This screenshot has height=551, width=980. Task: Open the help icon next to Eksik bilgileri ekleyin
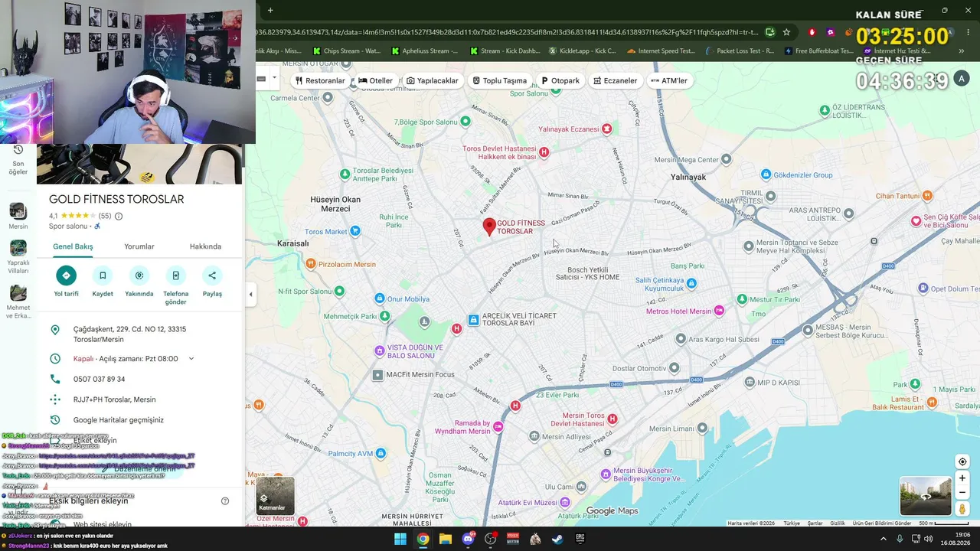point(225,501)
